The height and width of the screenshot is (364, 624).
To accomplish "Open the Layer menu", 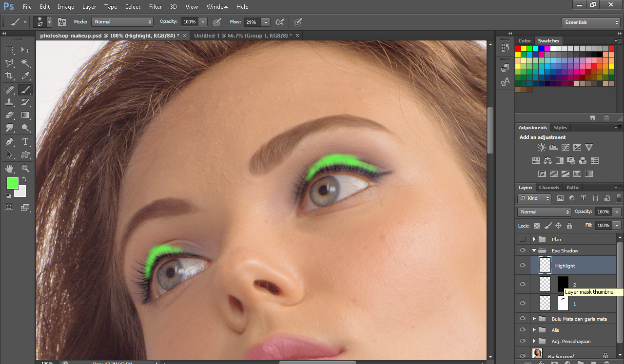I will click(89, 7).
